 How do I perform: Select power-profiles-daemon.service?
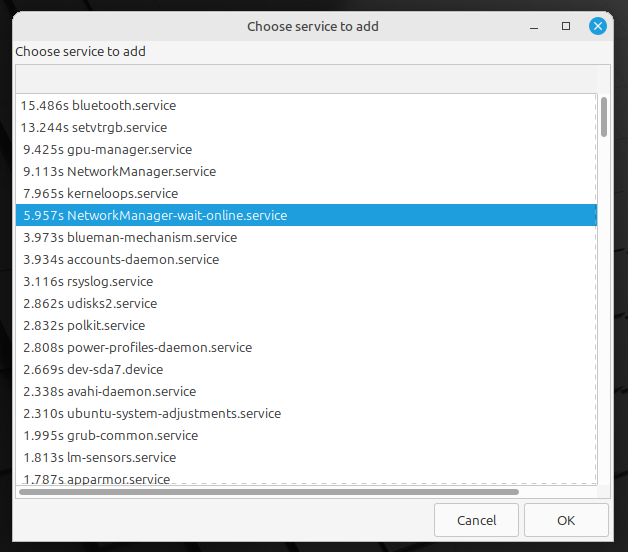[x=306, y=348]
